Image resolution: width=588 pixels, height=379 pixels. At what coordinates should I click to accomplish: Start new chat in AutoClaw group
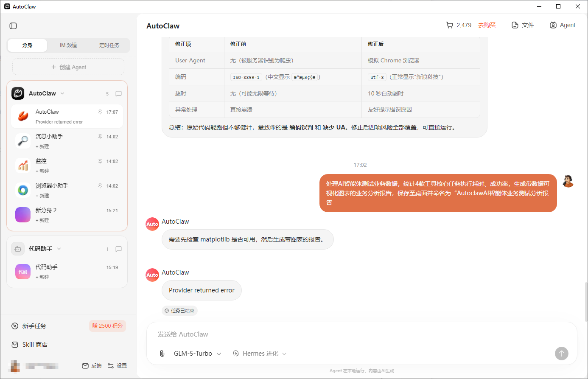(x=119, y=93)
